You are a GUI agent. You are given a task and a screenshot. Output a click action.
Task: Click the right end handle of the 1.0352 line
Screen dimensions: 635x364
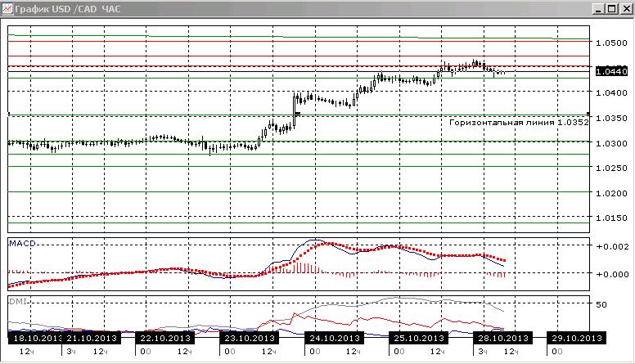pos(588,115)
